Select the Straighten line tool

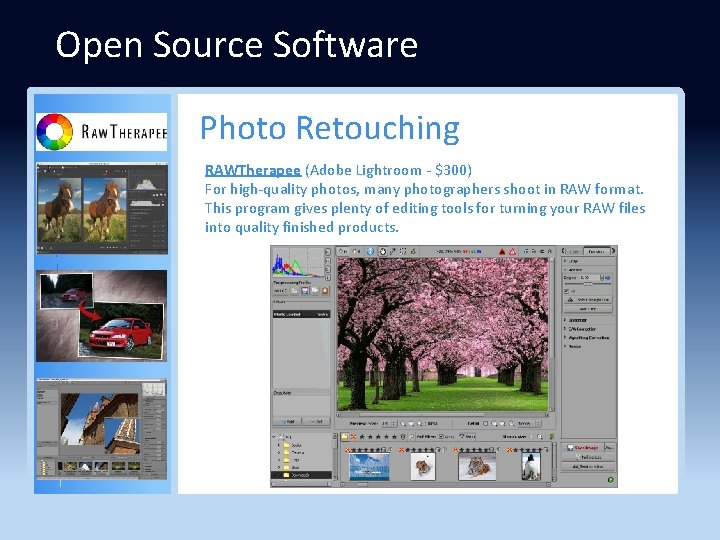[413, 252]
